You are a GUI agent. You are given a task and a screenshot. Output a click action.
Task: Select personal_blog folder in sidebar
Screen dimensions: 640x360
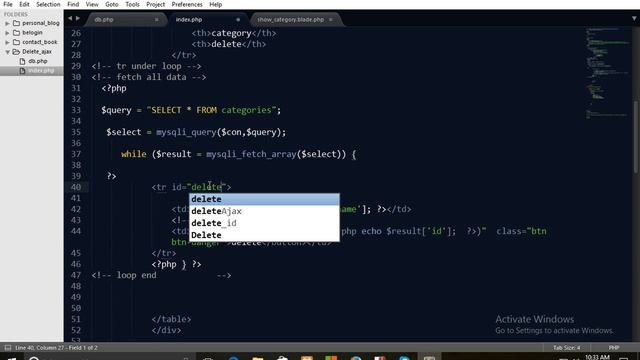[41, 23]
